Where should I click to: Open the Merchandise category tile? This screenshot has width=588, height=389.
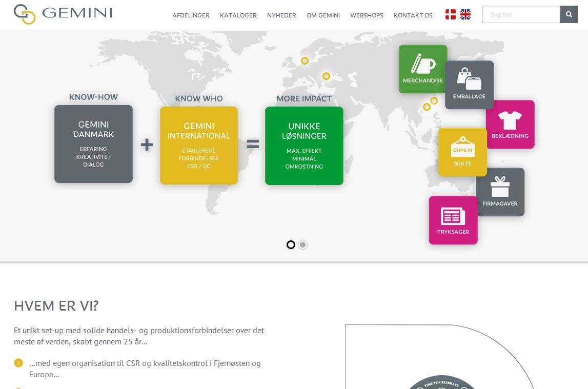[x=423, y=69]
